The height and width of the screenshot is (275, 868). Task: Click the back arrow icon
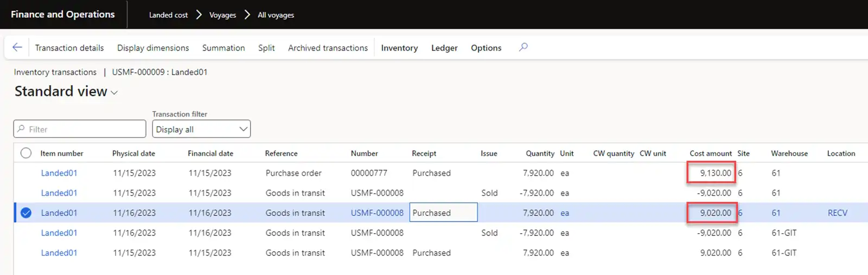coord(17,48)
